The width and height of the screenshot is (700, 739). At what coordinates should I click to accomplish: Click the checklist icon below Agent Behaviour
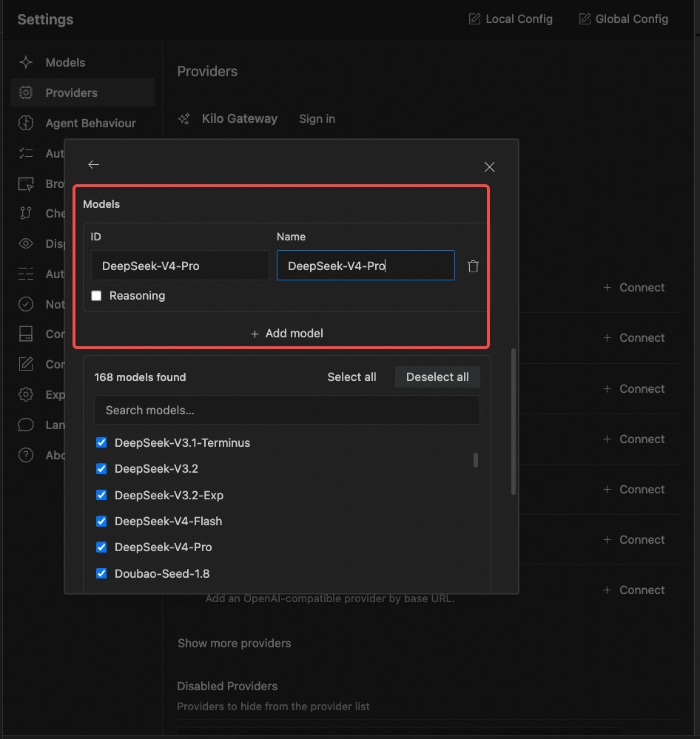pyautogui.click(x=26, y=153)
